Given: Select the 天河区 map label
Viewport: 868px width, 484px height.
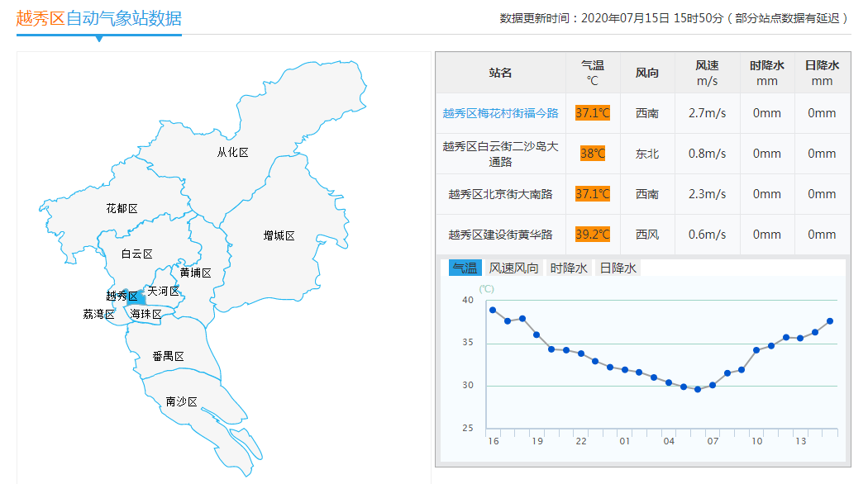Looking at the screenshot, I should [163, 291].
